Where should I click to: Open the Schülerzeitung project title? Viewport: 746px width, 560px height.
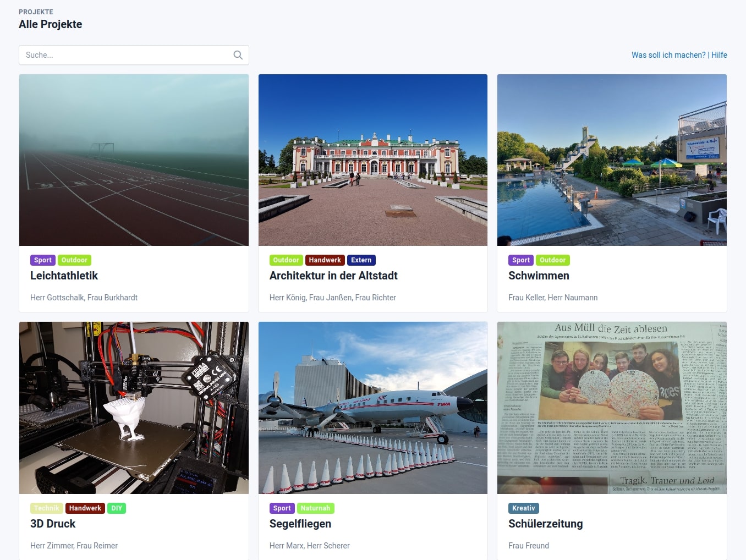coord(545,524)
